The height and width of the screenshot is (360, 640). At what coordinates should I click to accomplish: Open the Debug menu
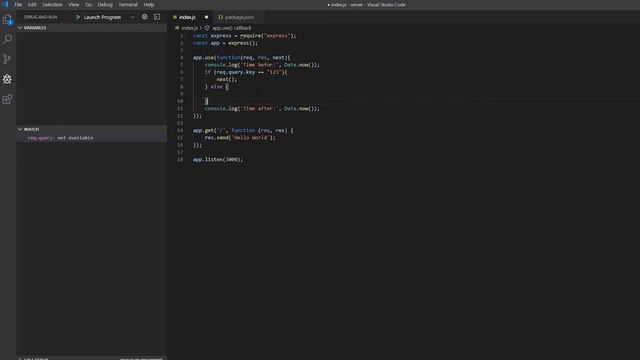point(105,4)
